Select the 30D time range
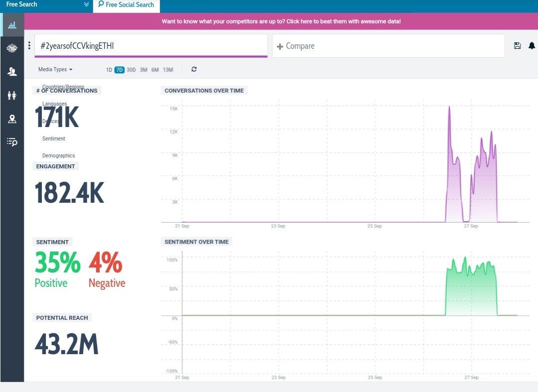Screen dimensions: 538x392 131,70
